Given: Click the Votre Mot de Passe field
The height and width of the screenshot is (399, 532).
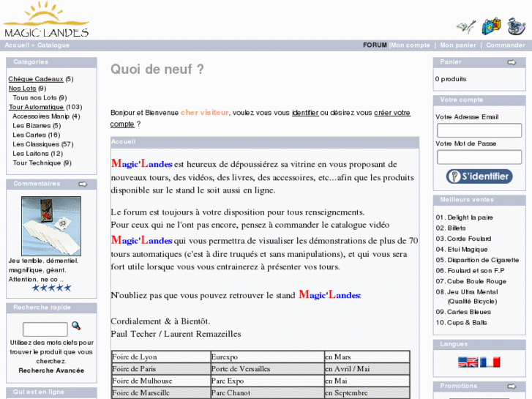Looking at the screenshot, I should 479,157.
